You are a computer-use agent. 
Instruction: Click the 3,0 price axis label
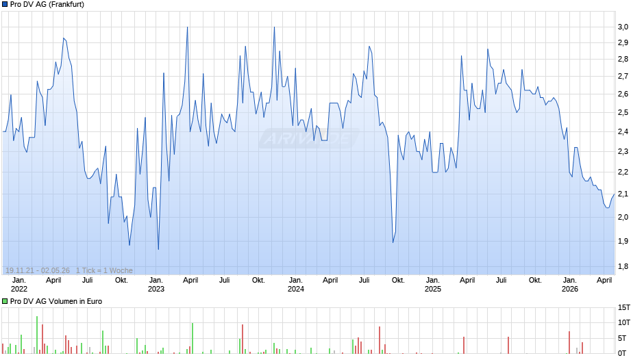pyautogui.click(x=623, y=27)
